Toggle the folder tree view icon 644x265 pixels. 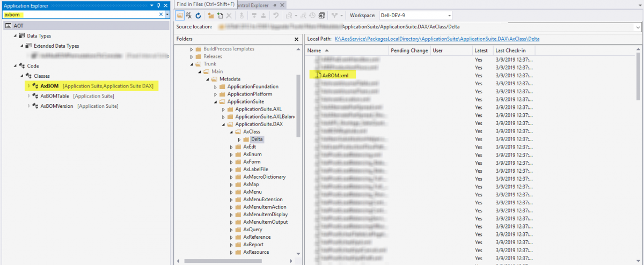click(x=180, y=16)
